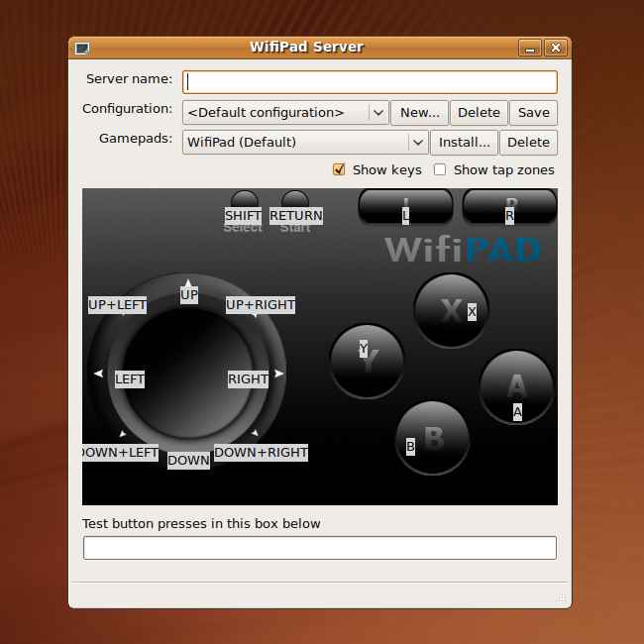This screenshot has height=644, width=644.
Task: Click the DOWN+LEFT key label
Action: click(120, 453)
